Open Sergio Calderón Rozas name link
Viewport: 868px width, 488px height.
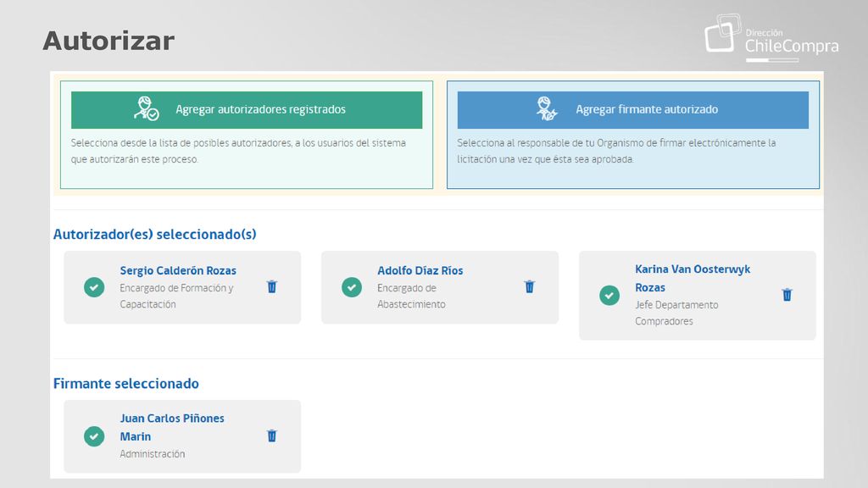pyautogui.click(x=178, y=270)
